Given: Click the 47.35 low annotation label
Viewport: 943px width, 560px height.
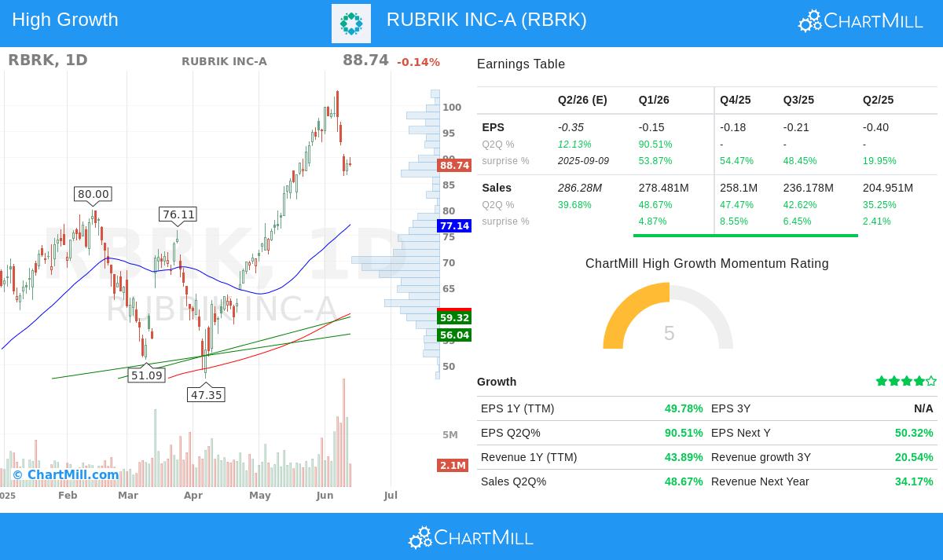Looking at the screenshot, I should point(206,394).
